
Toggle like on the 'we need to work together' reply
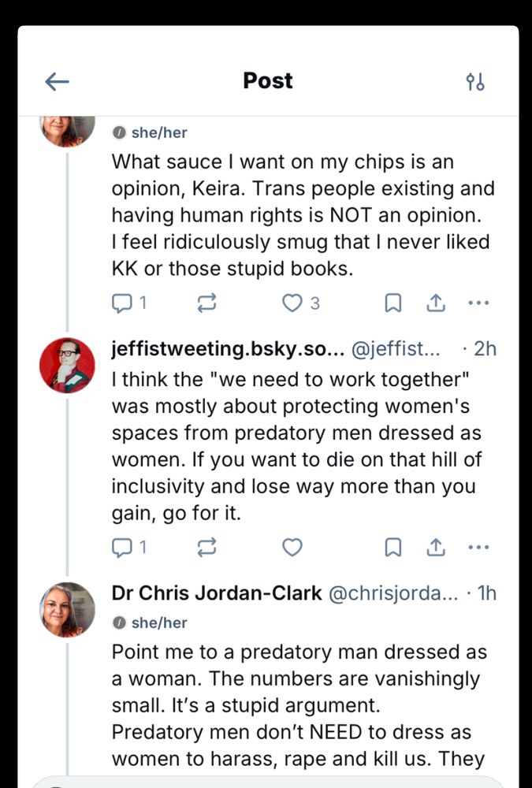point(292,547)
